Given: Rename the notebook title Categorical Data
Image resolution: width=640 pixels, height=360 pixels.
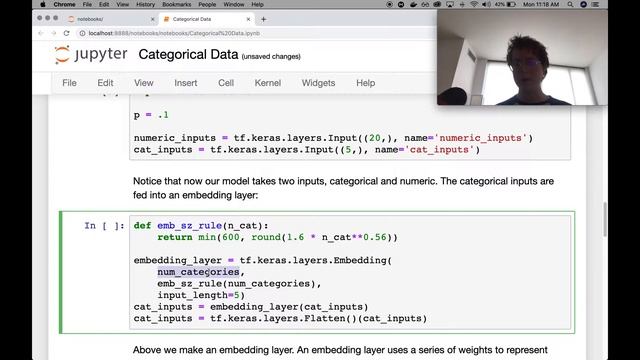Looking at the screenshot, I should (188, 55).
